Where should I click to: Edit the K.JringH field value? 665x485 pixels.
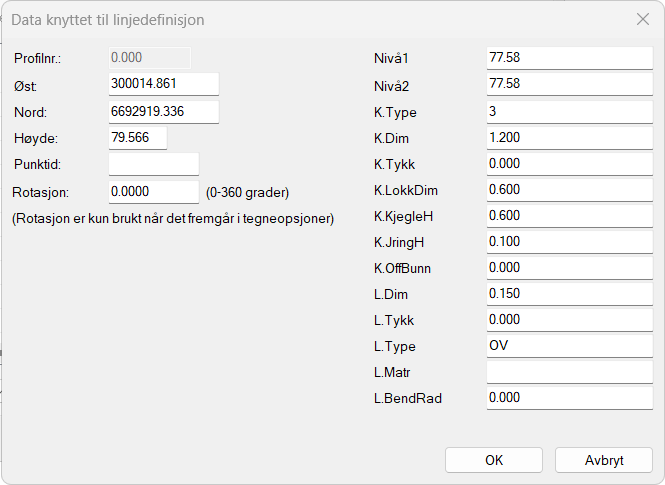[x=569, y=241]
